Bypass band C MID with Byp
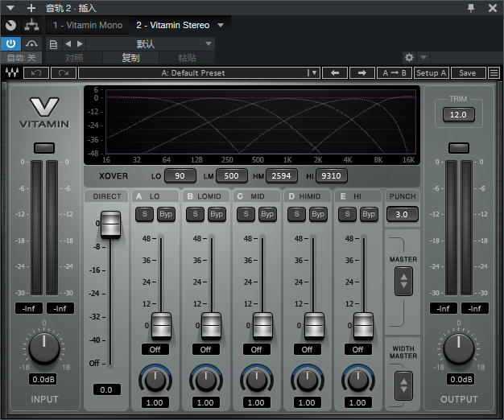Viewport: 504px width, 420px height. 267,214
